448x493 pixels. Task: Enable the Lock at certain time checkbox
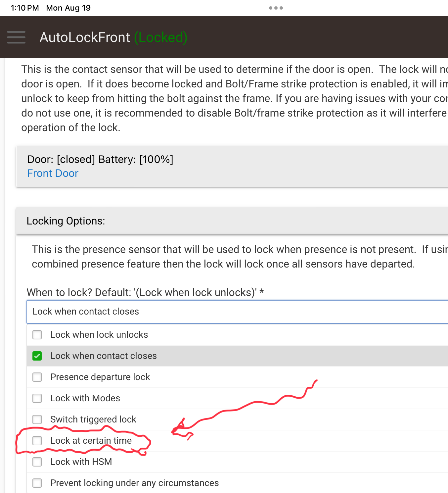(x=37, y=441)
